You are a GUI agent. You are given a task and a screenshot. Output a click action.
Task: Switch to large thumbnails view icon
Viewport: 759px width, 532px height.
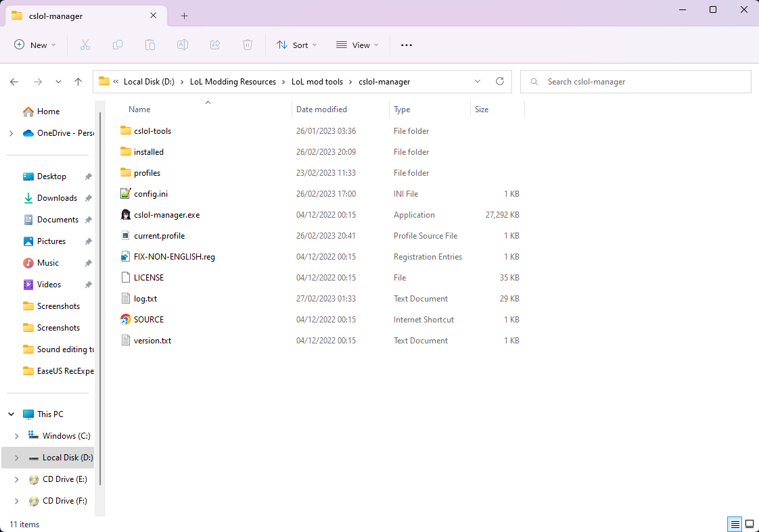(x=750, y=525)
